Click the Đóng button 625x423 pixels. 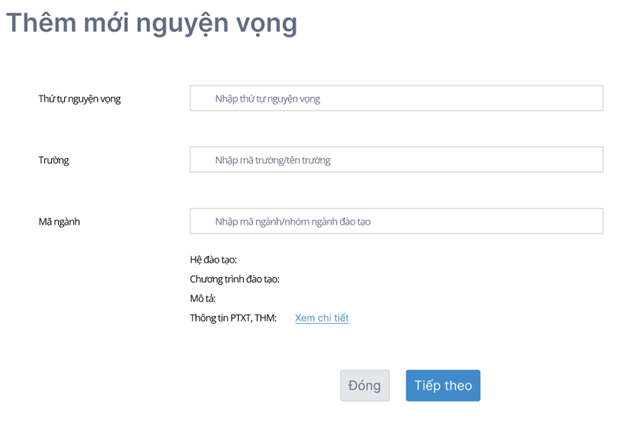pos(365,386)
